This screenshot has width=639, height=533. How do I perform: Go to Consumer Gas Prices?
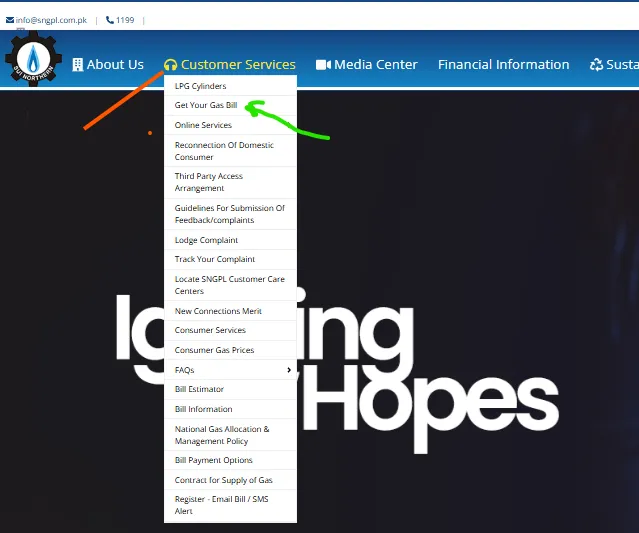(x=214, y=350)
